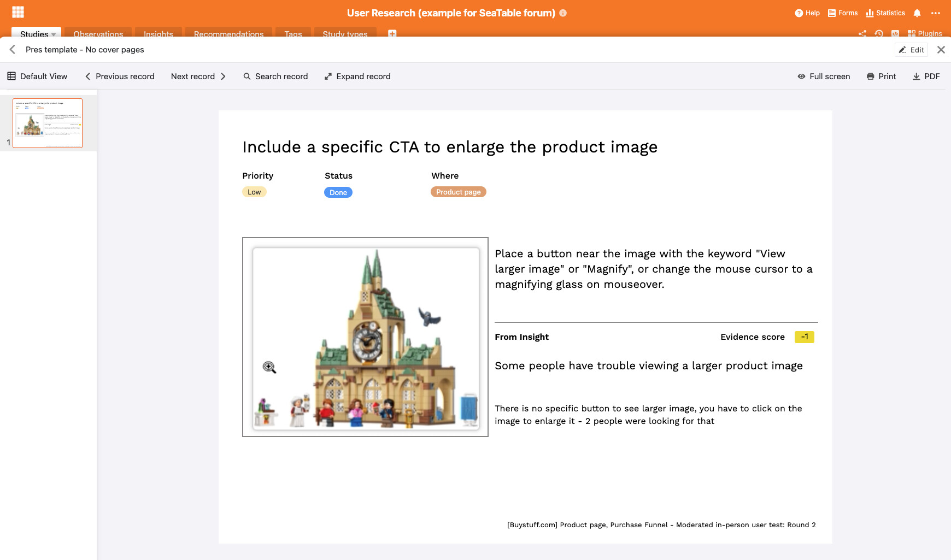Download the page as PDF
The image size is (951, 560).
tap(926, 76)
